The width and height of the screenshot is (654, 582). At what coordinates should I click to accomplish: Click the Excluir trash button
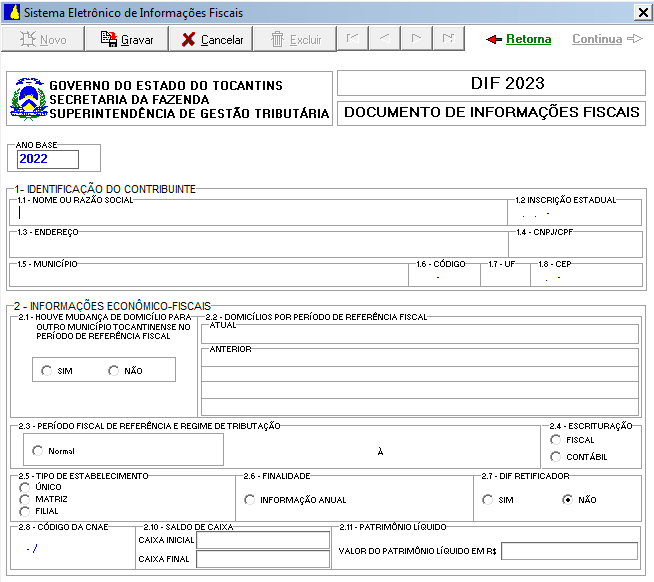tap(295, 39)
